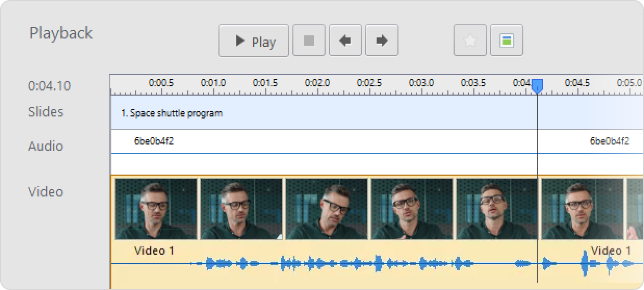Click 0:02.0 on the timeline ruler

pyautogui.click(x=317, y=83)
